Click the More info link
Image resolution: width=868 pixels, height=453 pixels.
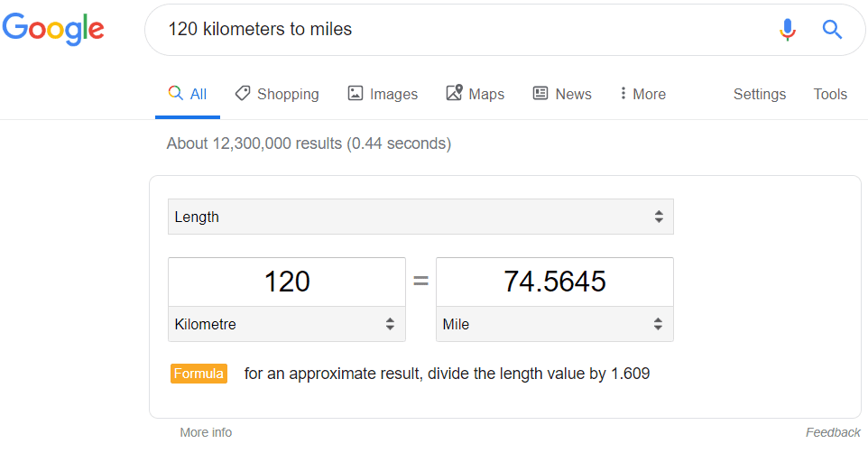[x=206, y=432]
